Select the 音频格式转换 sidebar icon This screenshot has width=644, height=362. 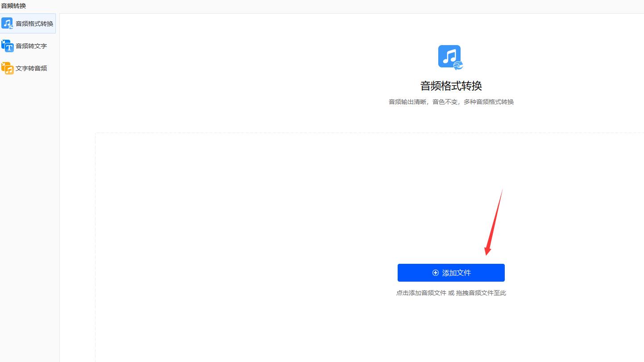coord(7,23)
